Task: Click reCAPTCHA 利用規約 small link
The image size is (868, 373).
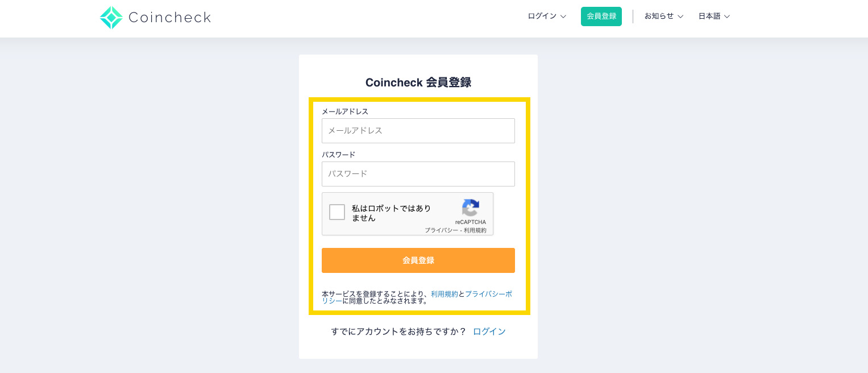Action: click(475, 230)
